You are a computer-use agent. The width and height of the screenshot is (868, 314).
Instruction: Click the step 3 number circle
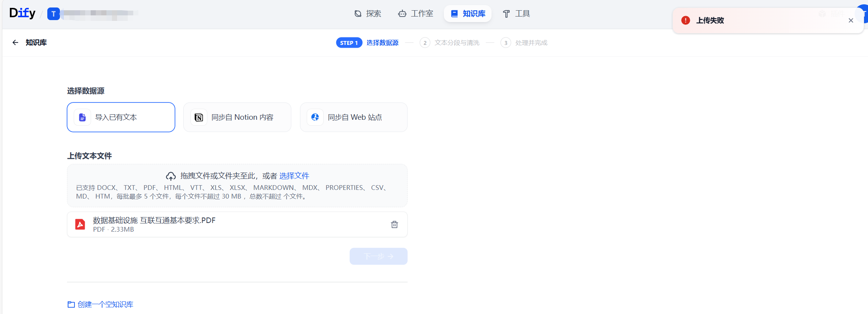coord(506,43)
